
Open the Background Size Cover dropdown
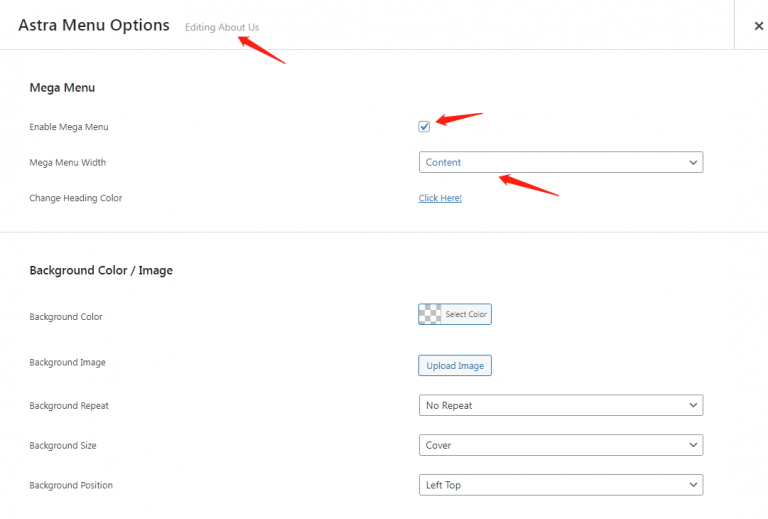click(x=560, y=445)
